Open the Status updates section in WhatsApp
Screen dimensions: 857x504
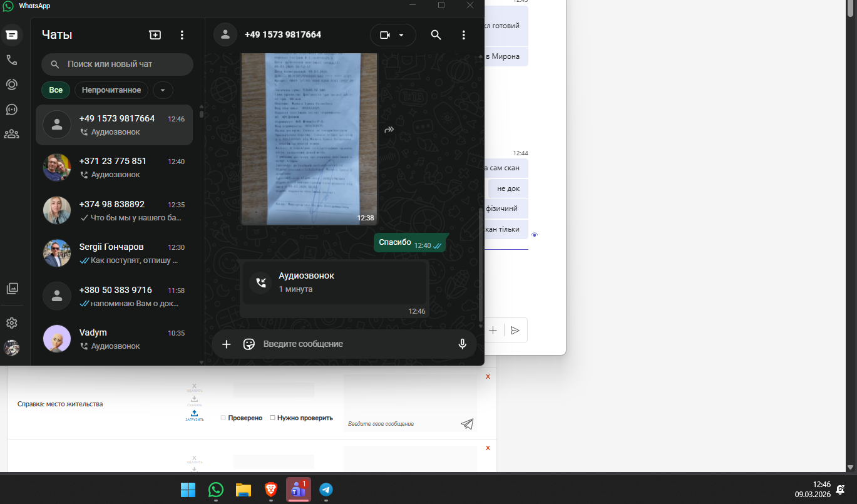point(12,85)
